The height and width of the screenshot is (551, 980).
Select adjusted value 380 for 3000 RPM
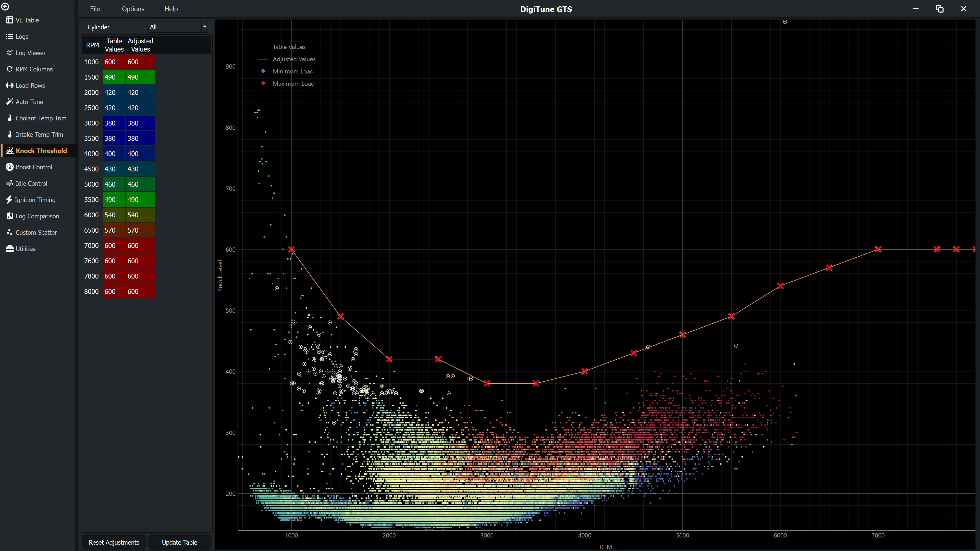[140, 123]
